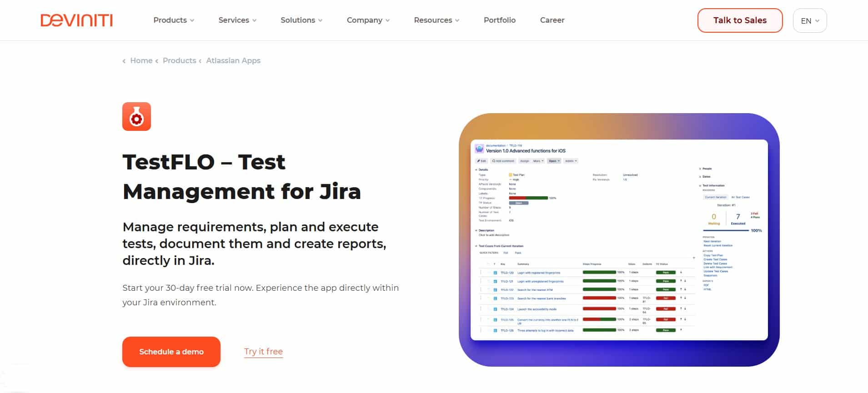Screen dimensions: 868x393
Task: Open the Resources dropdown
Action: (x=437, y=20)
